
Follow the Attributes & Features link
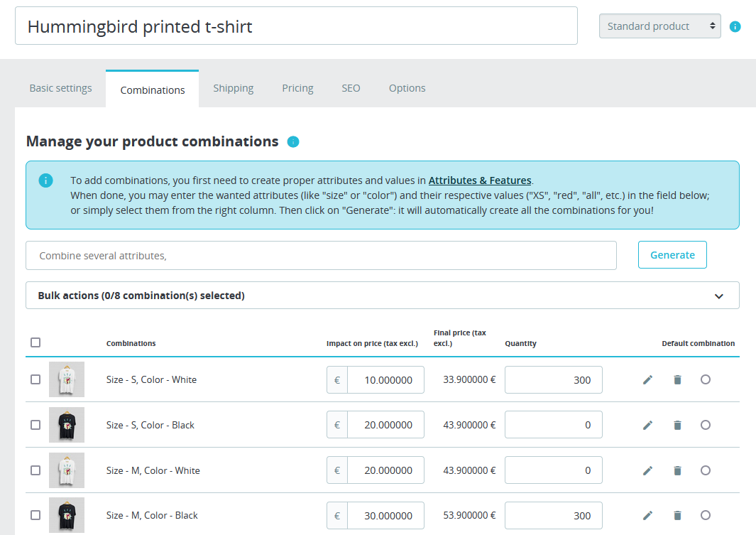point(480,180)
